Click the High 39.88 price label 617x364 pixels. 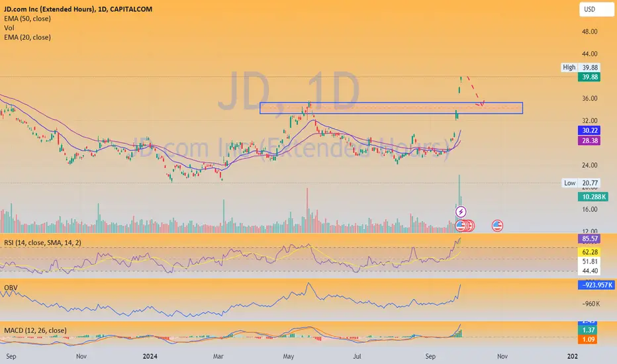(581, 68)
